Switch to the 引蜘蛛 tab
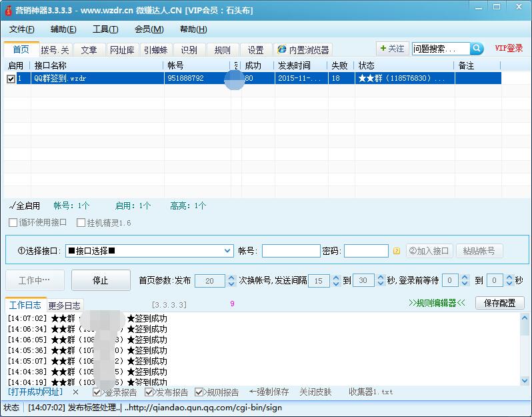 tap(156, 50)
